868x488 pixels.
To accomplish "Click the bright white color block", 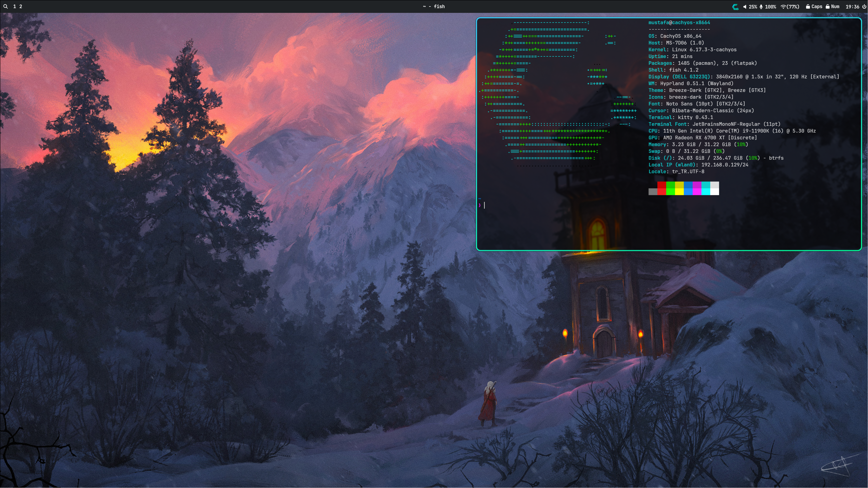I will (x=715, y=192).
